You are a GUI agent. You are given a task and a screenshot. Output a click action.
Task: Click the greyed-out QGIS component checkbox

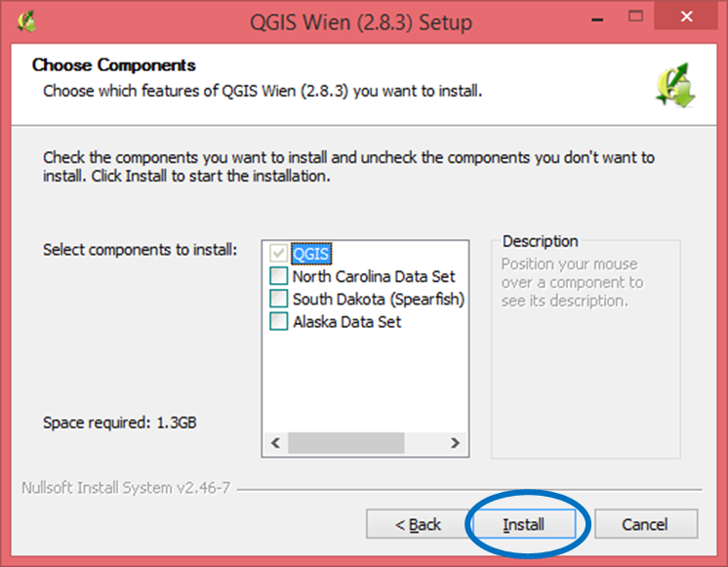[279, 255]
